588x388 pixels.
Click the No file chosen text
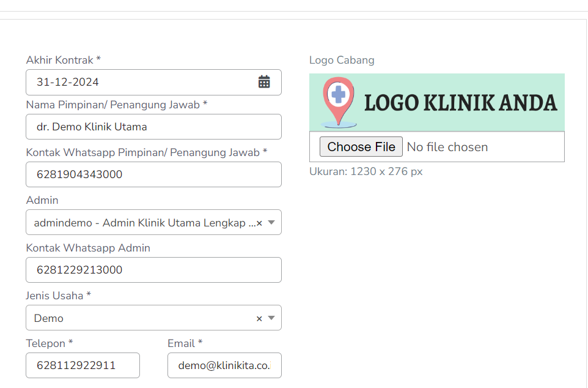point(447,147)
